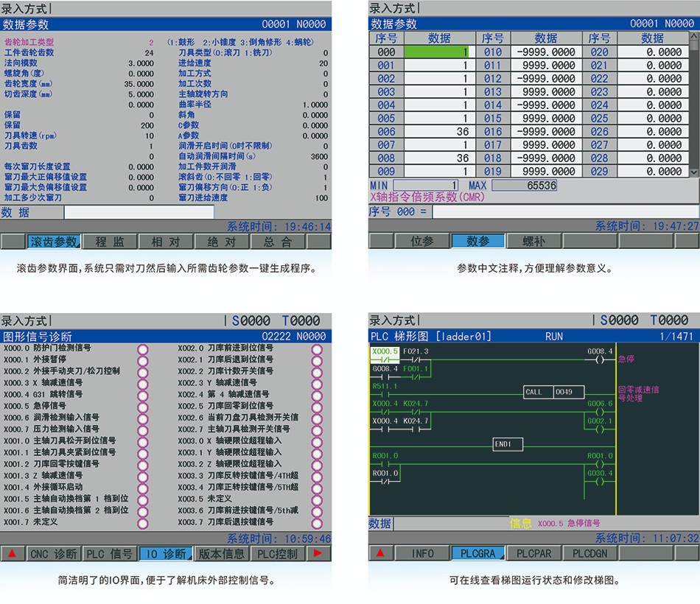Screen dimensions: 700x604
Task: Select 齿轮加工类型 parameter row
Action: pos(79,43)
